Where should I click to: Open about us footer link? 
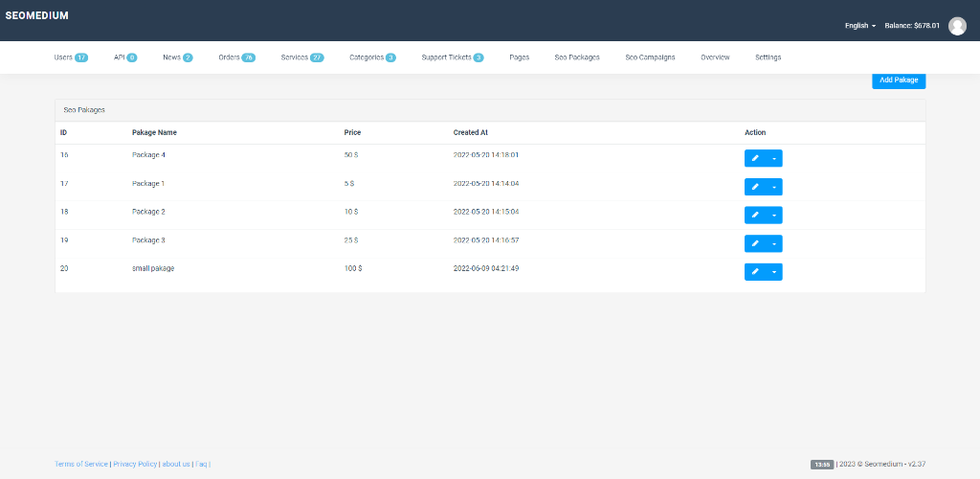coord(176,464)
